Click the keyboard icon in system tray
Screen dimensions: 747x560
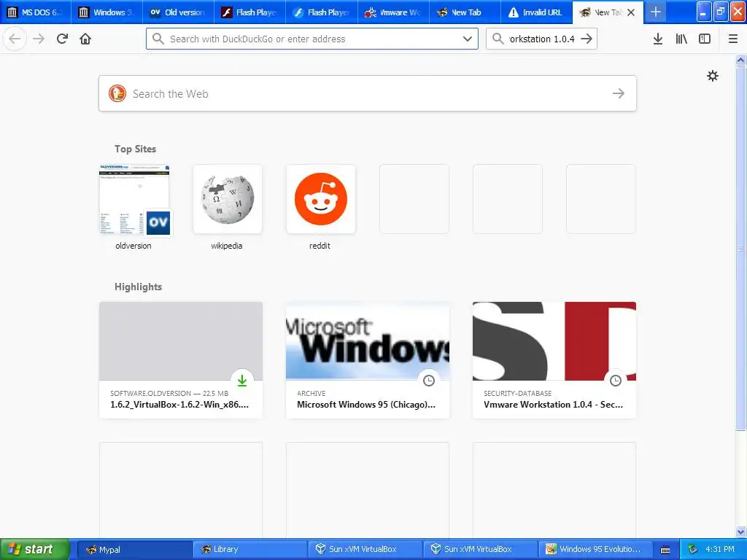(665, 550)
